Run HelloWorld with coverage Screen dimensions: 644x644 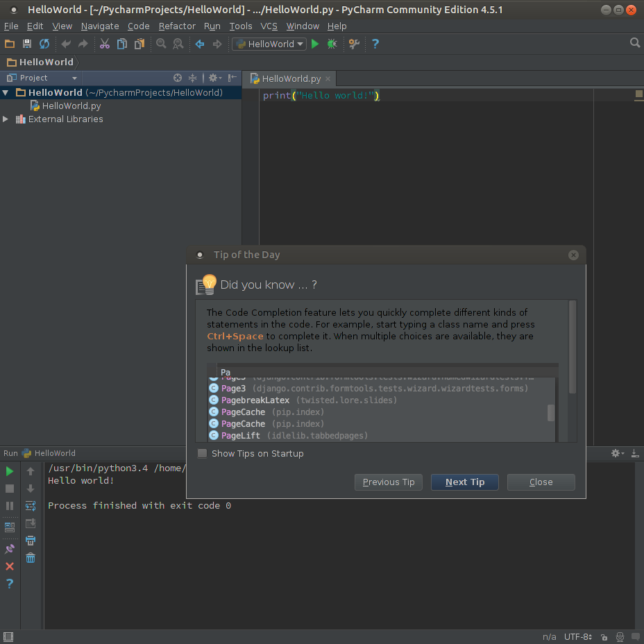coord(354,43)
